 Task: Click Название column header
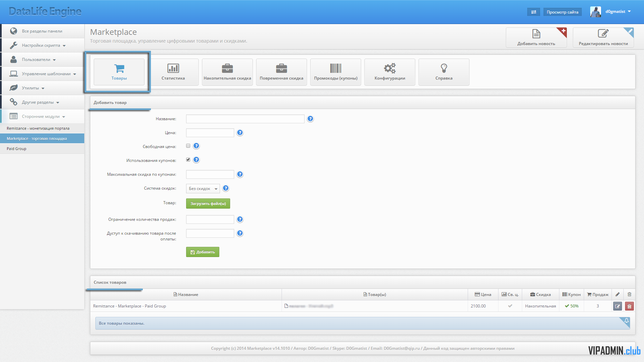point(186,295)
